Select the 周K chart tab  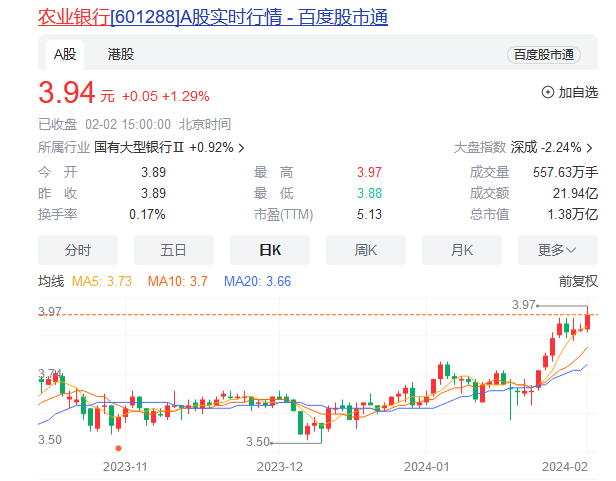pyautogui.click(x=366, y=250)
